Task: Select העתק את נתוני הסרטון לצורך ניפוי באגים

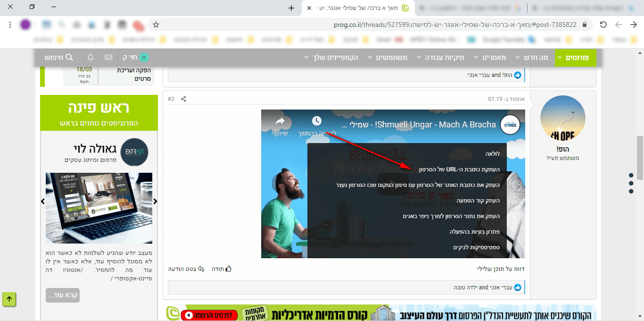Action: click(x=451, y=216)
